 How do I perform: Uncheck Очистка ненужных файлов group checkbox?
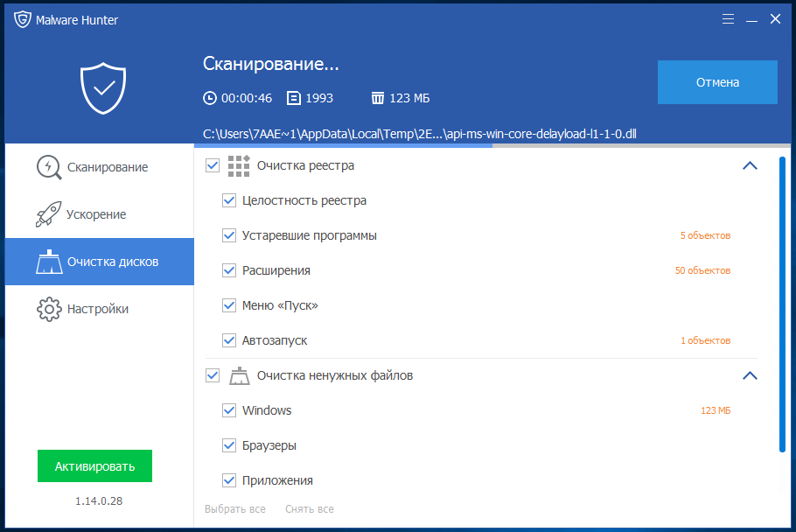[213, 375]
